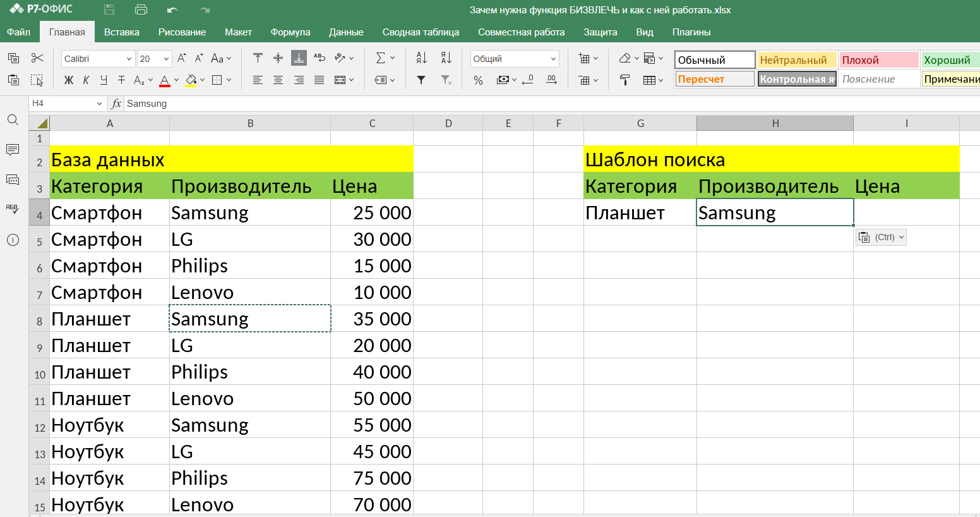Toggle strikethrough formatting
Image resolution: width=980 pixels, height=517 pixels.
(x=121, y=80)
